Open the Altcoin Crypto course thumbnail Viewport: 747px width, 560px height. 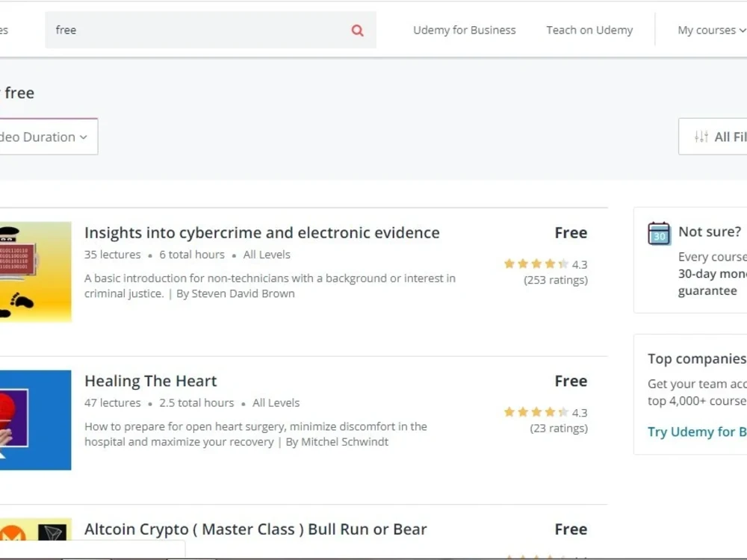click(x=36, y=529)
